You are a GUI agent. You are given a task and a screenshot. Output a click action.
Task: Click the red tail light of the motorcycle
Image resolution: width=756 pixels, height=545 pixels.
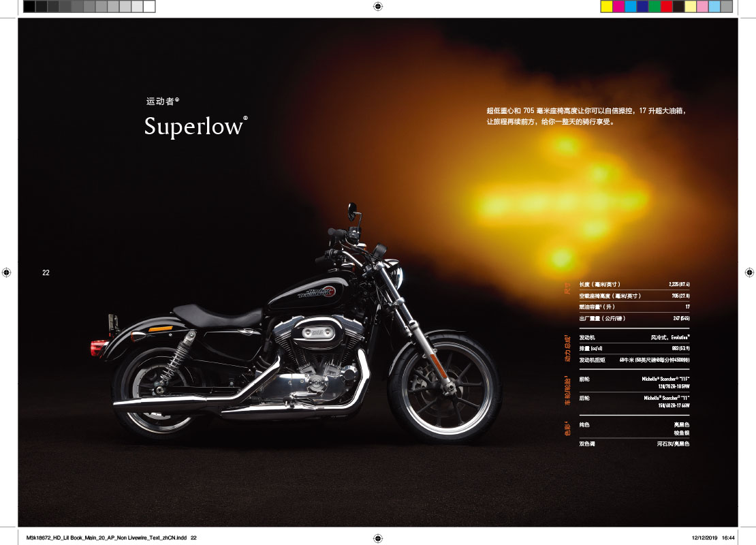[98, 347]
